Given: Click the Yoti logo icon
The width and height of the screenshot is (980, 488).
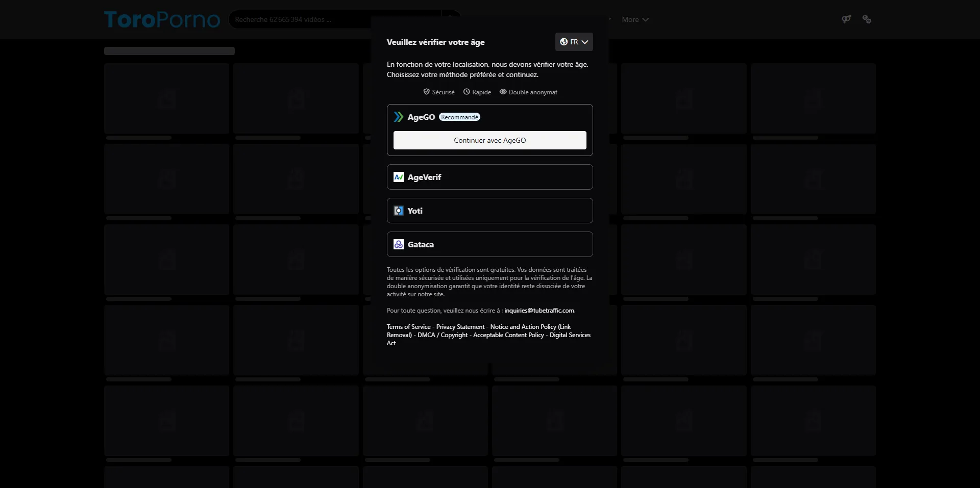Looking at the screenshot, I should [399, 211].
